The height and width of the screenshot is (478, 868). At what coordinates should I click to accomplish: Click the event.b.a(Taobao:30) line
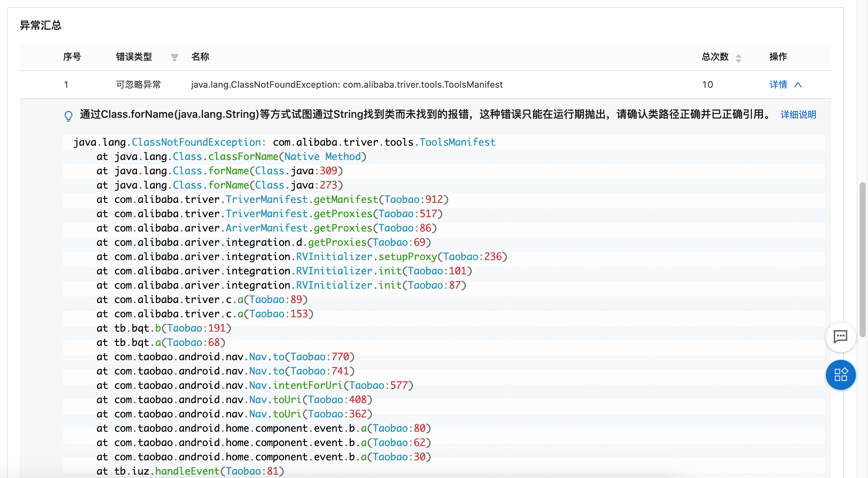[x=263, y=457]
